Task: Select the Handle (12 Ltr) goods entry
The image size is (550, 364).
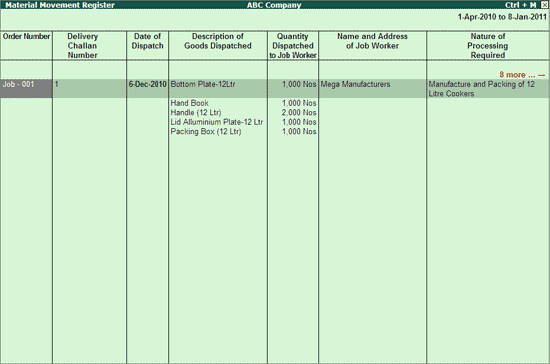Action: click(x=196, y=113)
